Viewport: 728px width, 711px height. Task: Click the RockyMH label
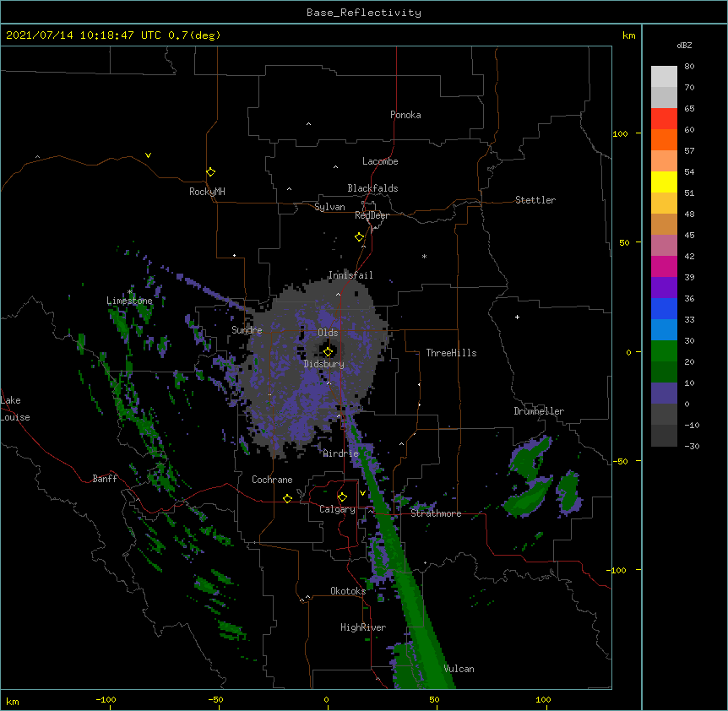(x=207, y=192)
